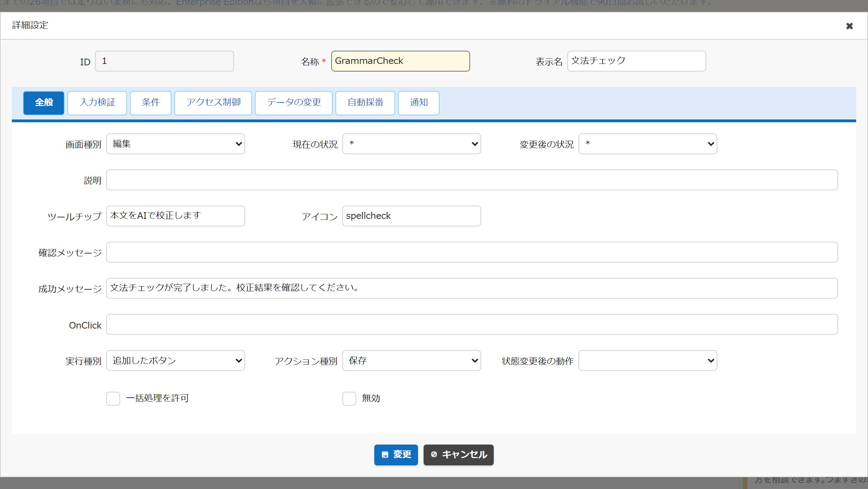Click the キャンセル button
The image size is (868, 489).
coord(459,455)
